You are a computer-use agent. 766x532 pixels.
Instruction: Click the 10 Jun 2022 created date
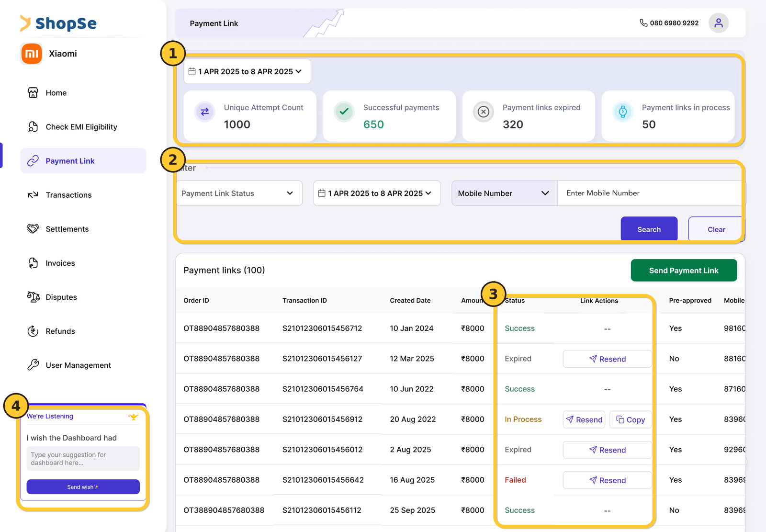pyautogui.click(x=411, y=389)
